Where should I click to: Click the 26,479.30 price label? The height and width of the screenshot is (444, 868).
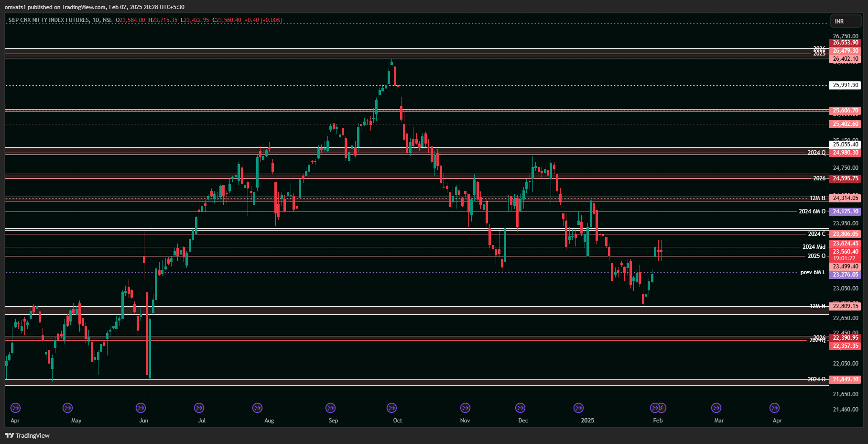[x=845, y=51]
